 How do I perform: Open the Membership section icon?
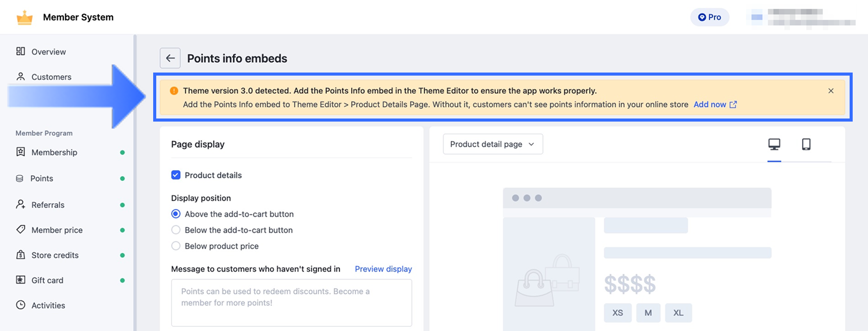point(20,152)
